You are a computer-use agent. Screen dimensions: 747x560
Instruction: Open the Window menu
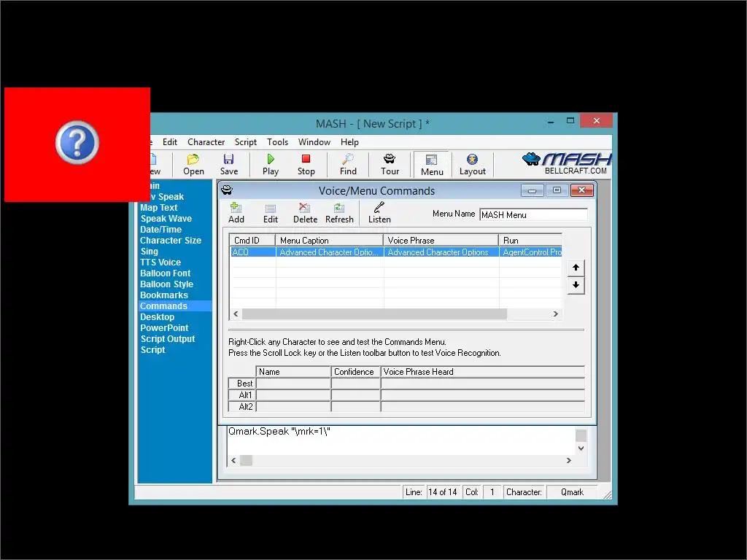pyautogui.click(x=314, y=142)
